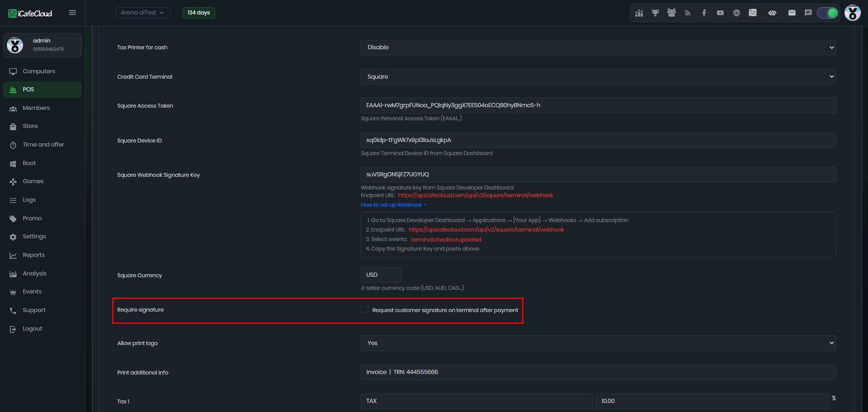Click the Games gamepad icon
This screenshot has width=868, height=412.
click(x=13, y=182)
